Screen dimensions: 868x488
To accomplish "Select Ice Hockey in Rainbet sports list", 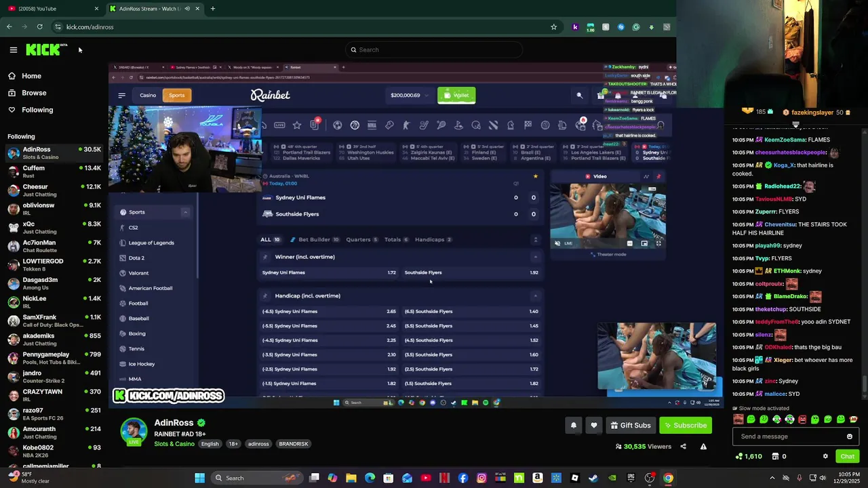I will tap(141, 364).
